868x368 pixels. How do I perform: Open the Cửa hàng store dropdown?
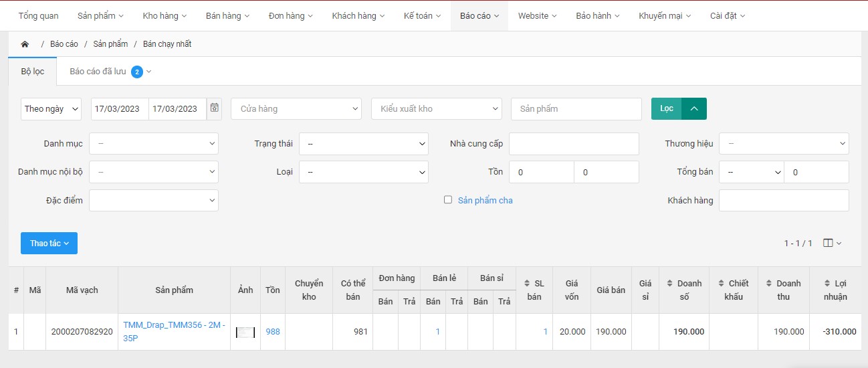coord(296,108)
